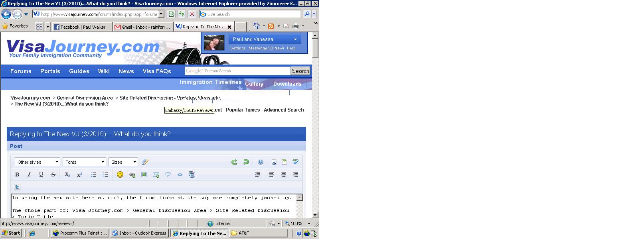Indent the post text

(257, 174)
